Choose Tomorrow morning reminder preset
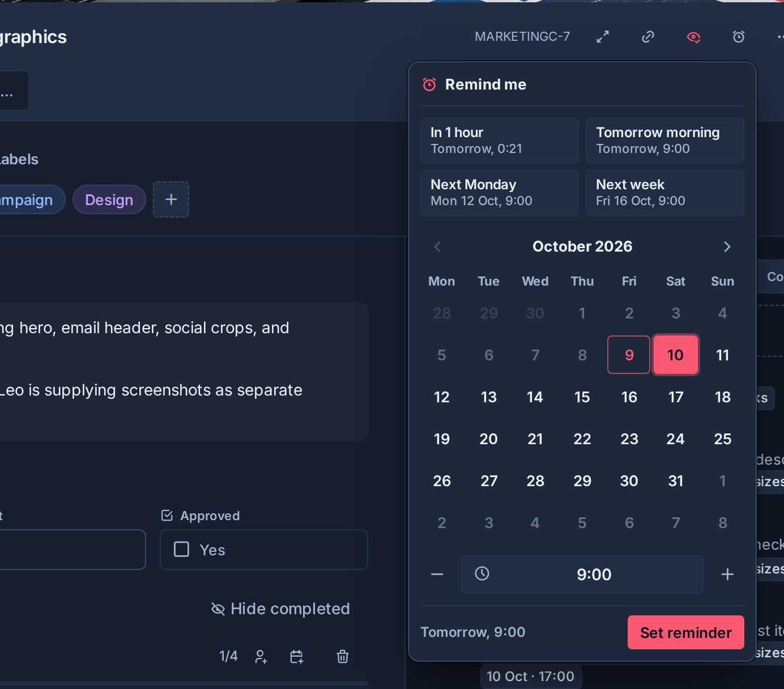This screenshot has width=784, height=689. tap(665, 141)
